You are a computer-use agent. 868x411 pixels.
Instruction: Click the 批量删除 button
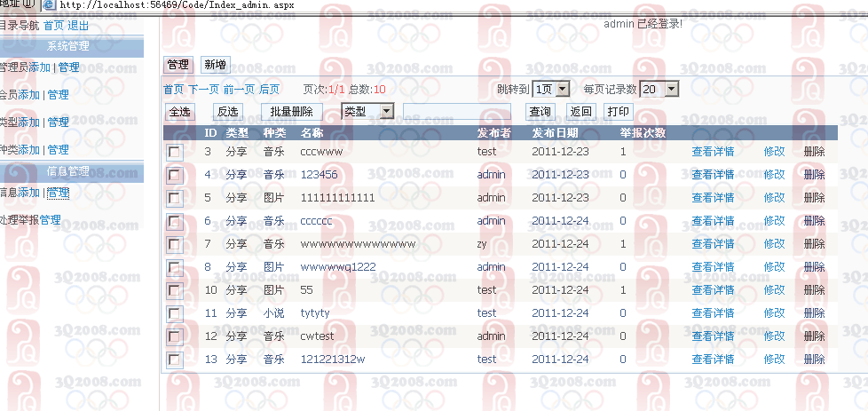click(292, 112)
